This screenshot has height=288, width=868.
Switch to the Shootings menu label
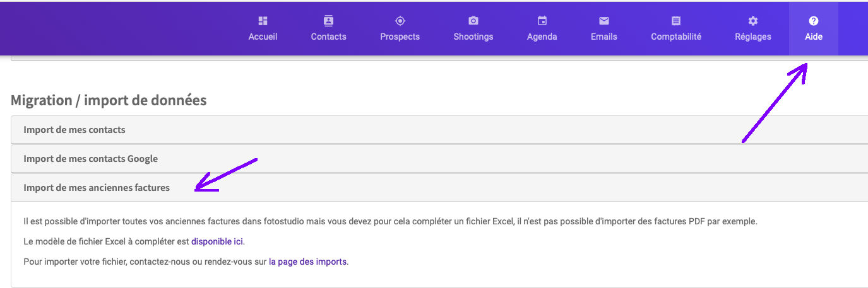(x=473, y=37)
